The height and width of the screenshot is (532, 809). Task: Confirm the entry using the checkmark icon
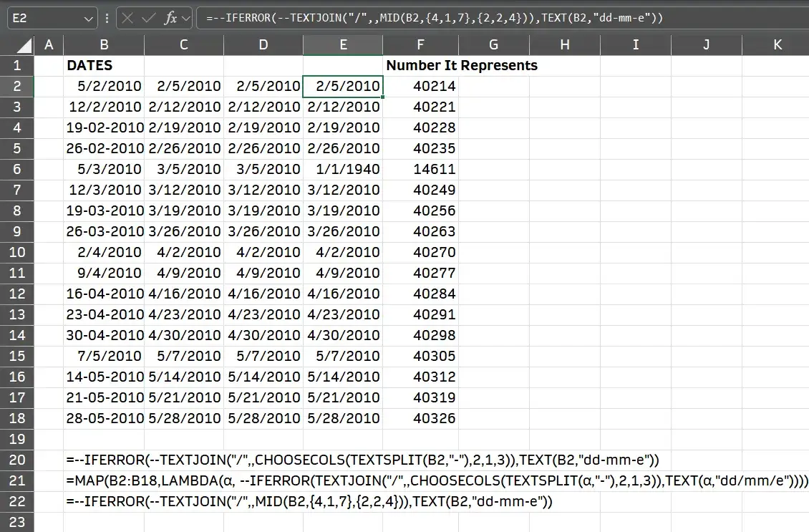tap(150, 17)
